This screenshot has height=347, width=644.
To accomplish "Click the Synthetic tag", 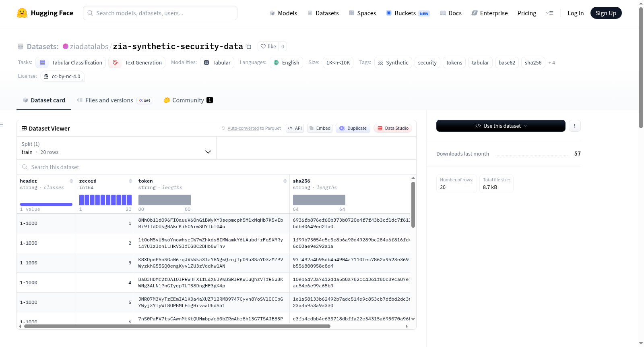I will [393, 62].
